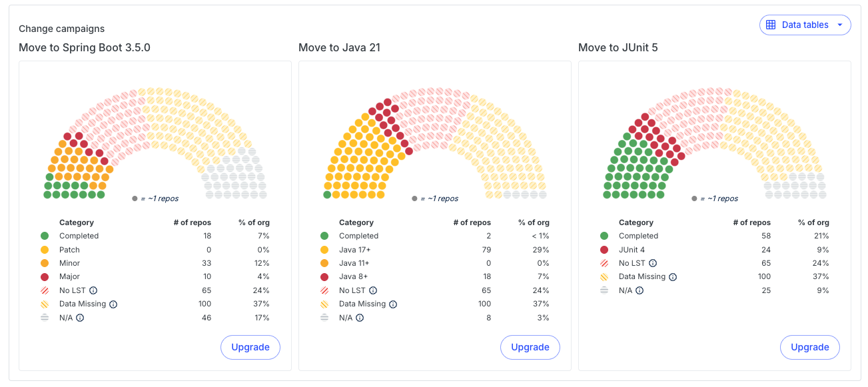Click Upgrade in Spring Boot 3.5.0 card
868x387 pixels.
pyautogui.click(x=250, y=347)
